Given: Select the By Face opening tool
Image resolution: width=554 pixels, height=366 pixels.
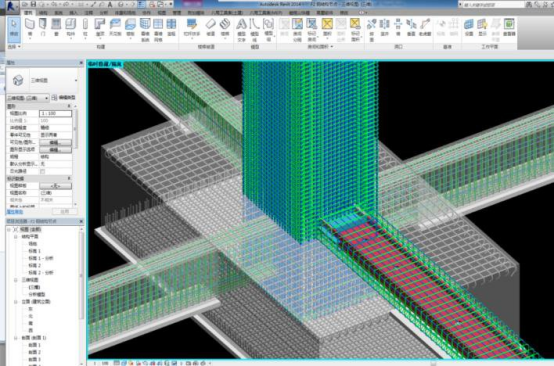Looking at the screenshot, I should [x=371, y=30].
